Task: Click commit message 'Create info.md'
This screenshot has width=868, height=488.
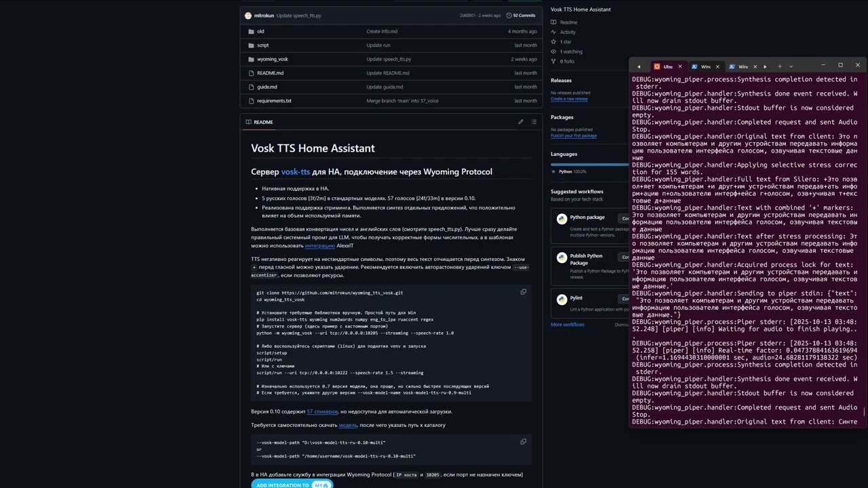Action: (x=382, y=31)
